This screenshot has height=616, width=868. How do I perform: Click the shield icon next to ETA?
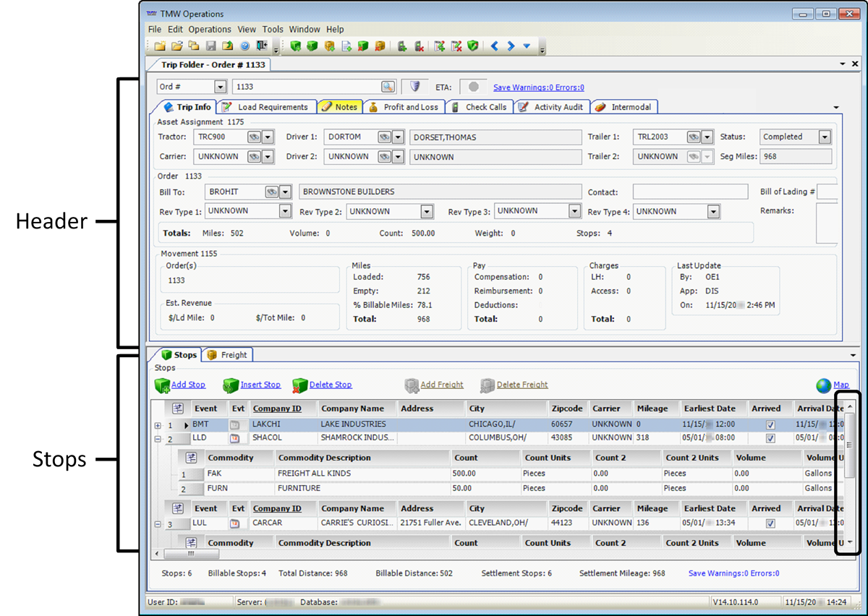(x=415, y=87)
